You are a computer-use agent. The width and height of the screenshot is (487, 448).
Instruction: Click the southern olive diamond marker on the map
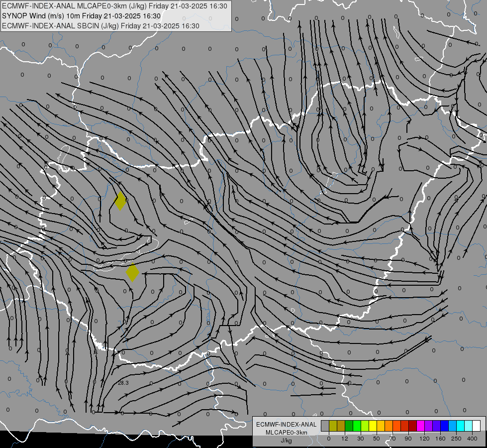133,272
